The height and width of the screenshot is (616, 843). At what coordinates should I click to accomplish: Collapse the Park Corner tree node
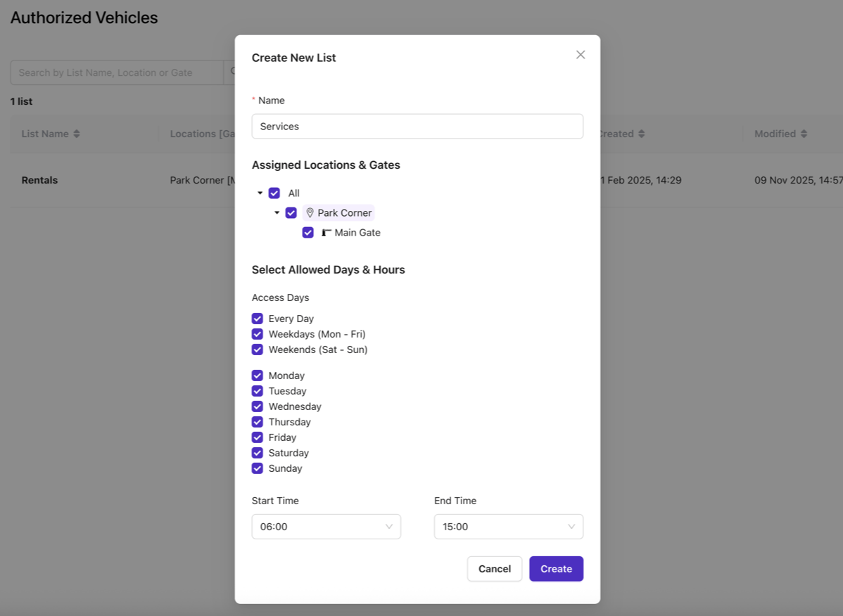pyautogui.click(x=277, y=213)
